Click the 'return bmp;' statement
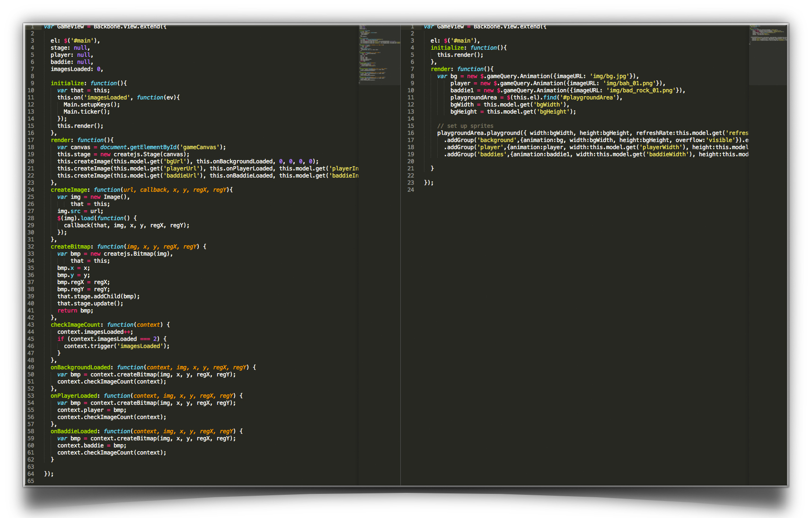Screen dimensions: 812x518 pos(75,311)
